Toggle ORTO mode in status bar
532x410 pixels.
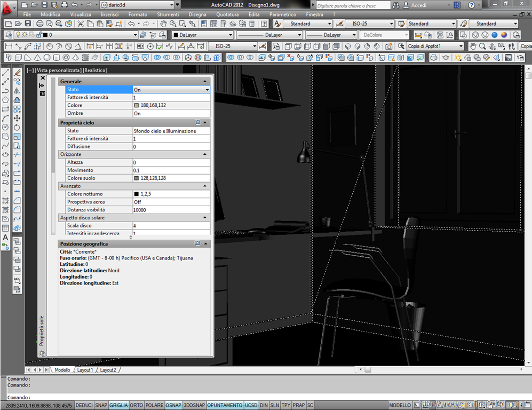point(137,406)
